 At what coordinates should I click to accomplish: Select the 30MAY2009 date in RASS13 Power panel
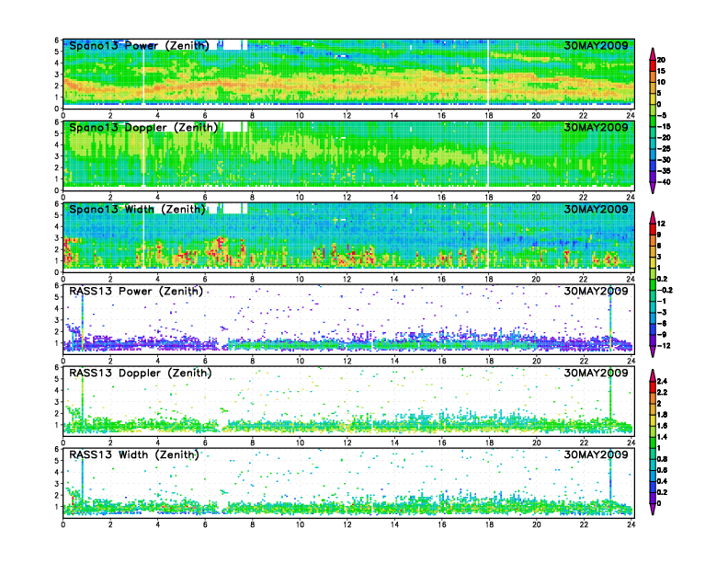pos(597,291)
